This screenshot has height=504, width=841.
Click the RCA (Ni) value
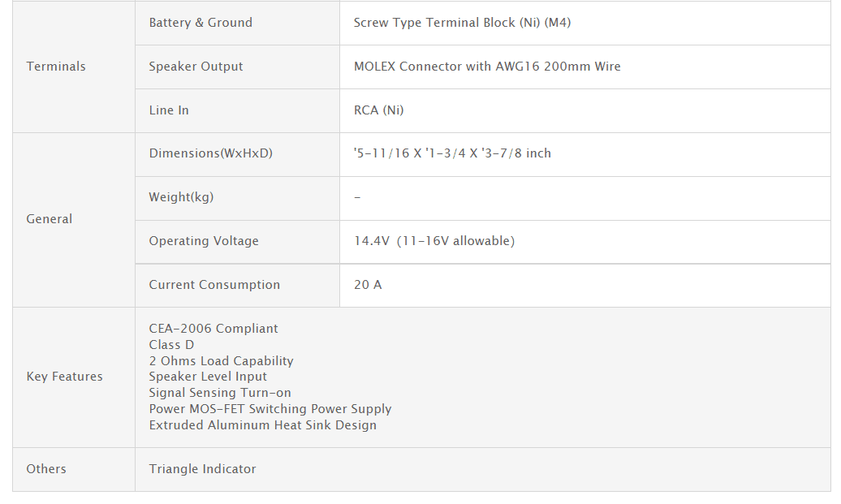point(378,110)
